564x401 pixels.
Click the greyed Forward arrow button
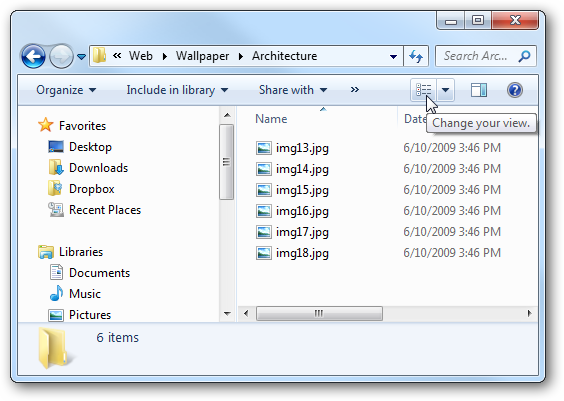tap(61, 56)
